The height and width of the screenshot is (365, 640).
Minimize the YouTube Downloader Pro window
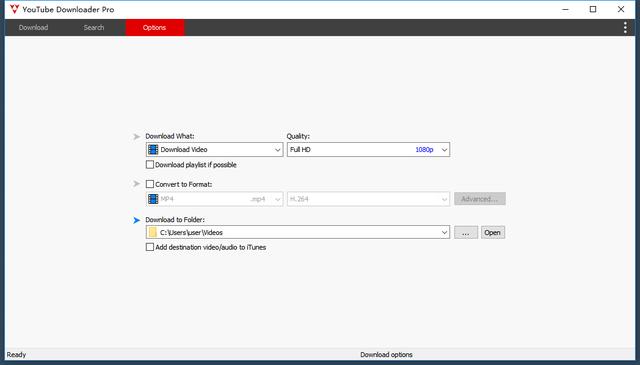pyautogui.click(x=565, y=9)
